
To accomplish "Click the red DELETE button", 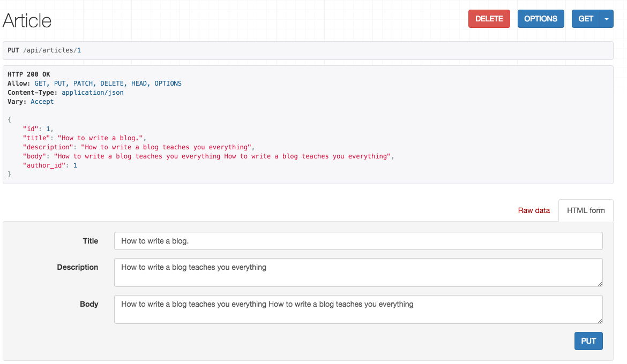I will (489, 19).
